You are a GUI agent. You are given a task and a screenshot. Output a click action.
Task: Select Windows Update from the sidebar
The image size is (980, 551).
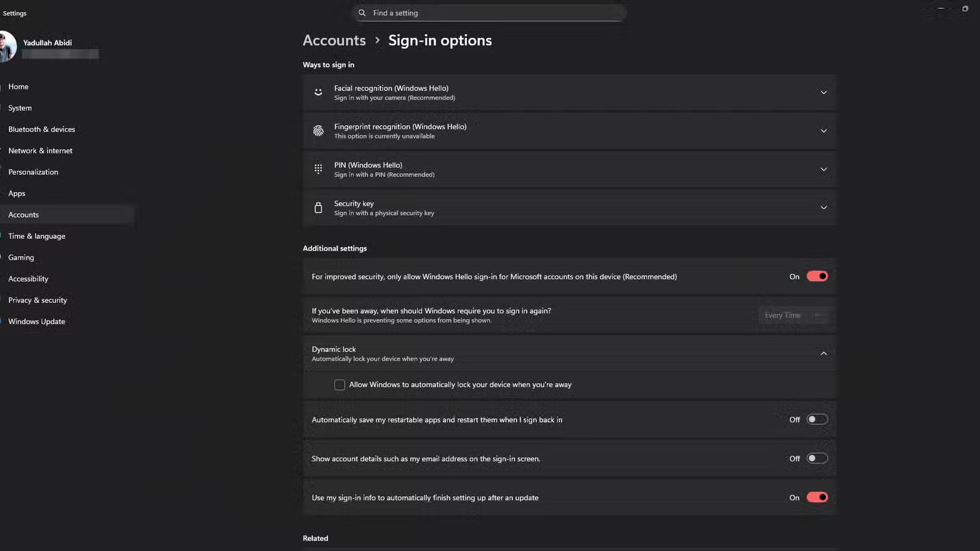point(37,321)
